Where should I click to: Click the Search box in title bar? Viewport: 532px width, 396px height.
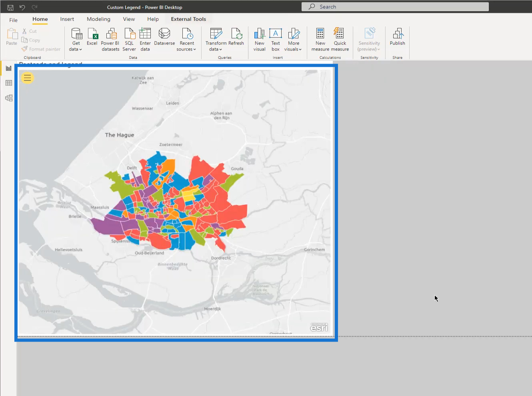[395, 7]
